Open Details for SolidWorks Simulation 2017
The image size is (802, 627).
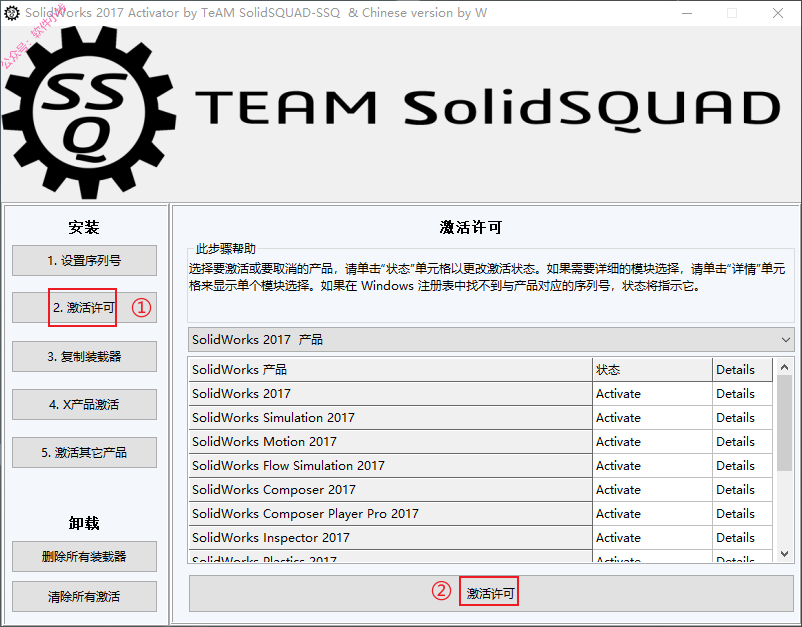[x=742, y=418]
